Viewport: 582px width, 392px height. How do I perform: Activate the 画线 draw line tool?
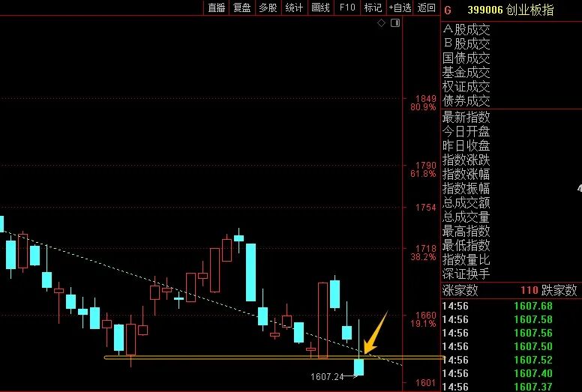[321, 7]
